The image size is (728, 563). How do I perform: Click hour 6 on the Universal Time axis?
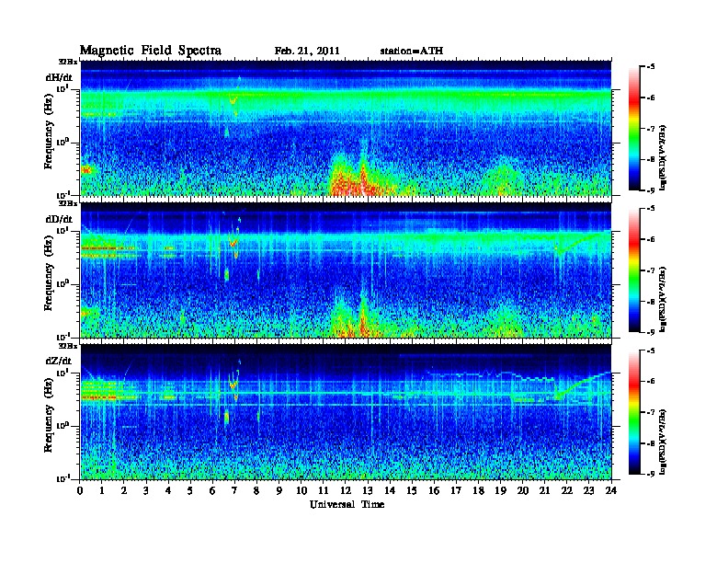coord(212,490)
